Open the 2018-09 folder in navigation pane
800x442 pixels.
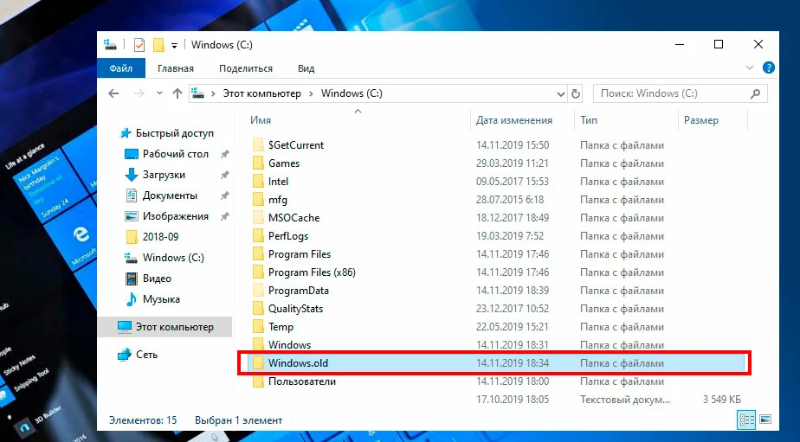(160, 237)
